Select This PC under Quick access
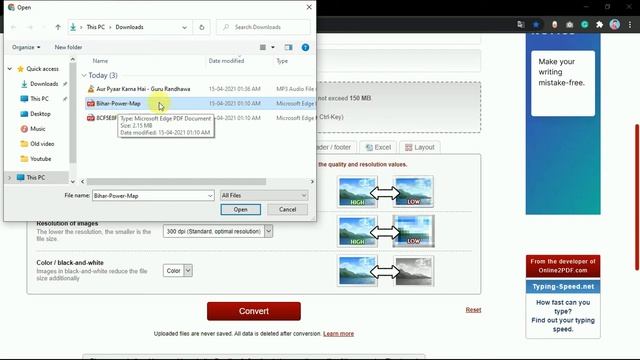This screenshot has height=360, width=640. tap(39, 99)
